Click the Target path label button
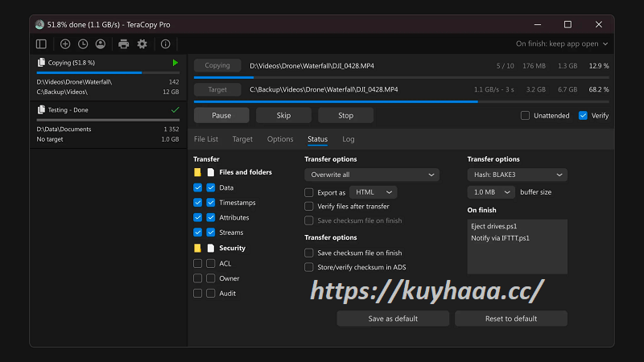 pyautogui.click(x=217, y=89)
